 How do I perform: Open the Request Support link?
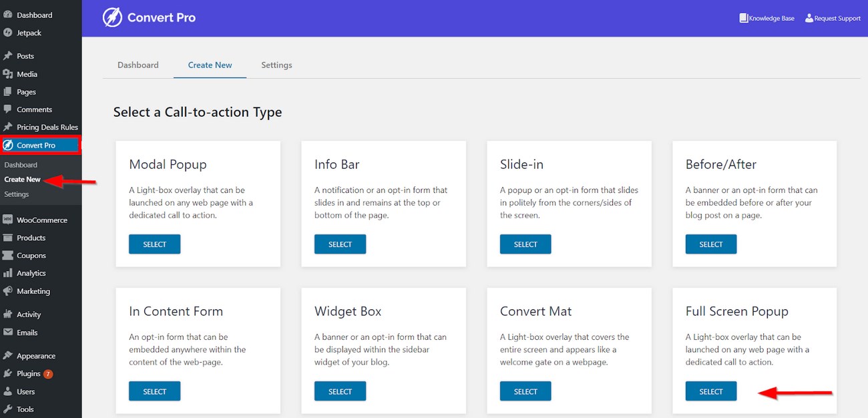tap(837, 19)
